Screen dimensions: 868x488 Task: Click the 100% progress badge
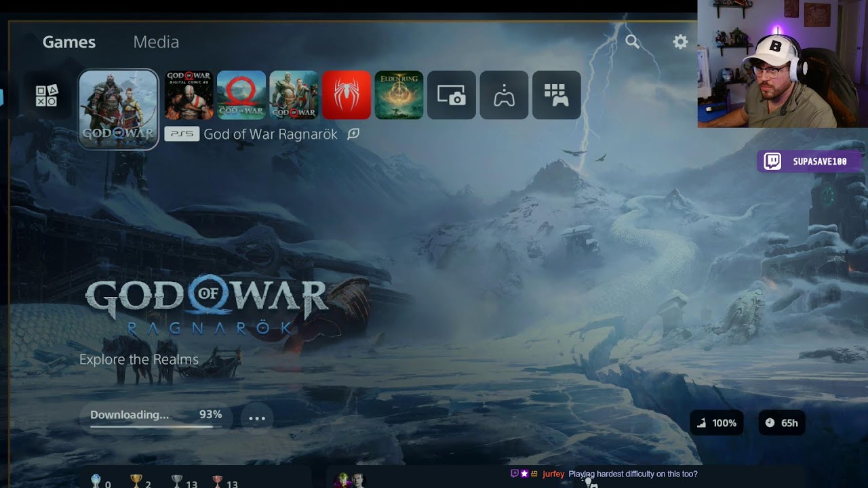(717, 423)
